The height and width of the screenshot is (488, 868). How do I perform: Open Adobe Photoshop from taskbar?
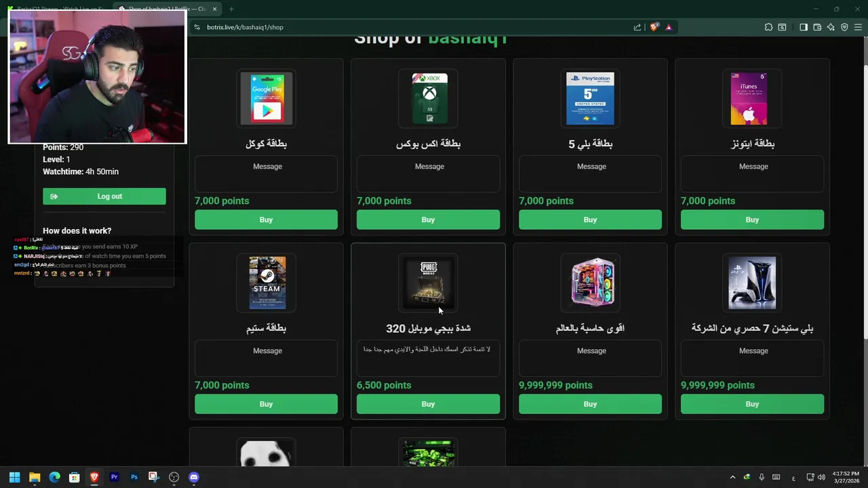tap(134, 477)
